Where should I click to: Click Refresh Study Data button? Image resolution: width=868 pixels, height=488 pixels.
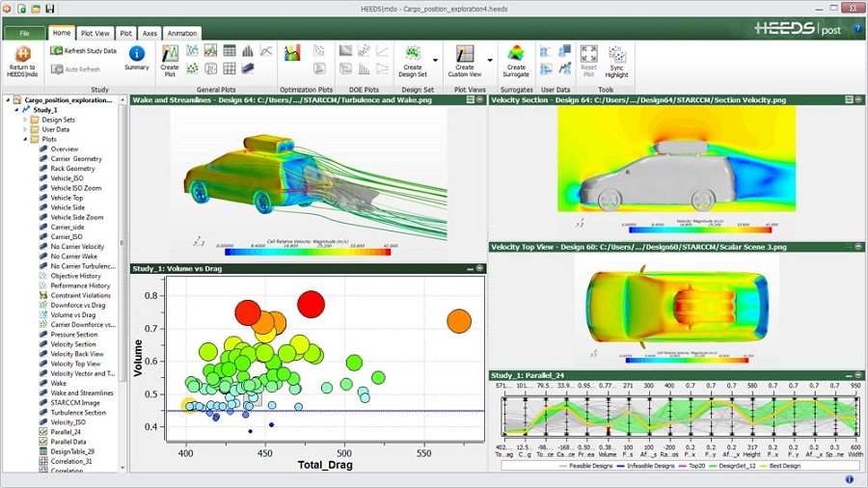point(84,50)
